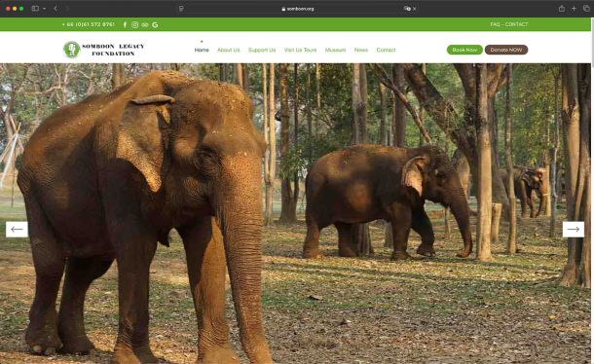Screen dimensions: 594x364
Task: Click the translate icon in address bar
Action: coord(407,9)
